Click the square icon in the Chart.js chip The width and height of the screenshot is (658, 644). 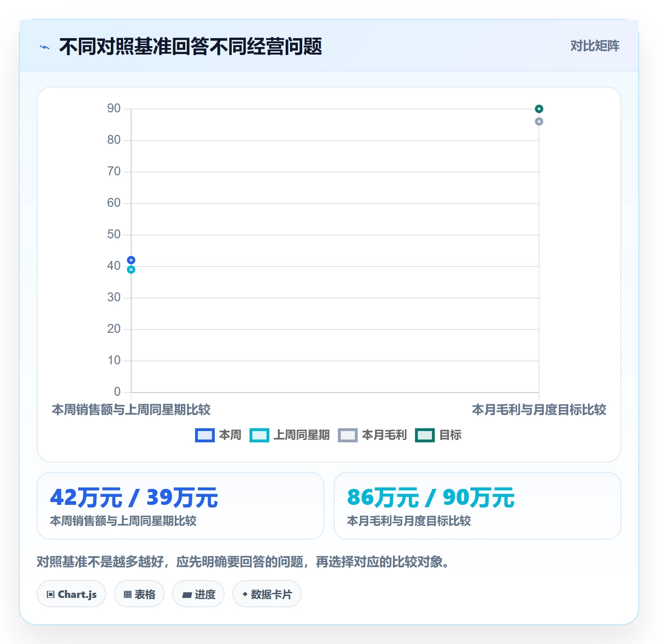(51, 595)
